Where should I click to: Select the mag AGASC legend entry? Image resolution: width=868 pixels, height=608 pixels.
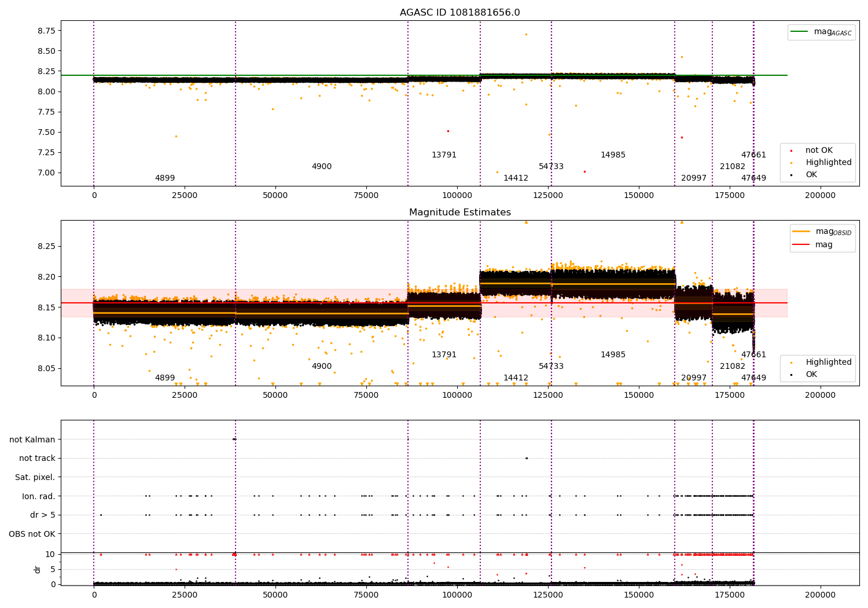[822, 32]
